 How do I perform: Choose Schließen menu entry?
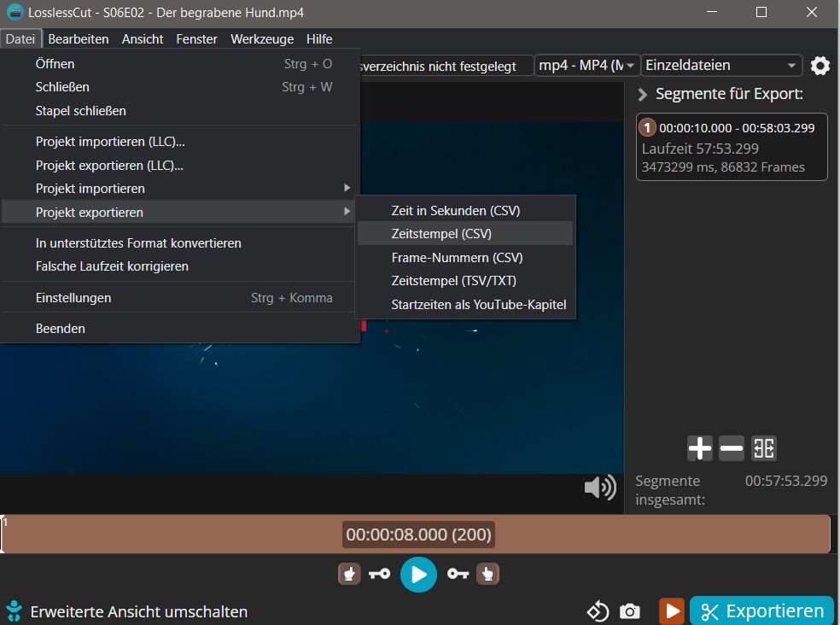coord(179,87)
